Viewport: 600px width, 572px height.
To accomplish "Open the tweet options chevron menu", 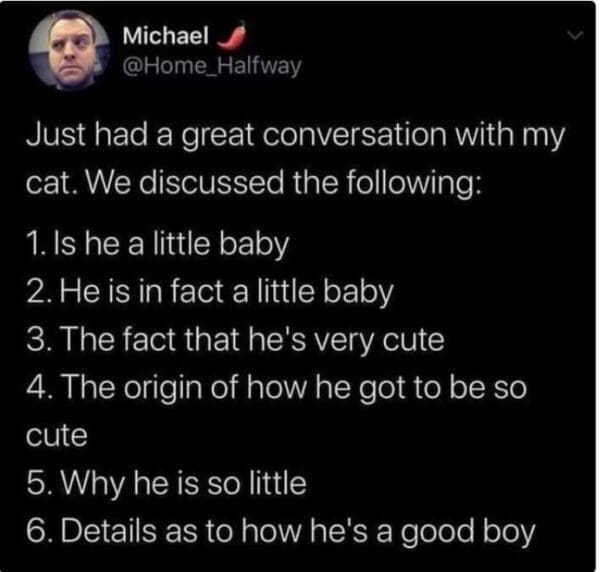I will pyautogui.click(x=576, y=35).
